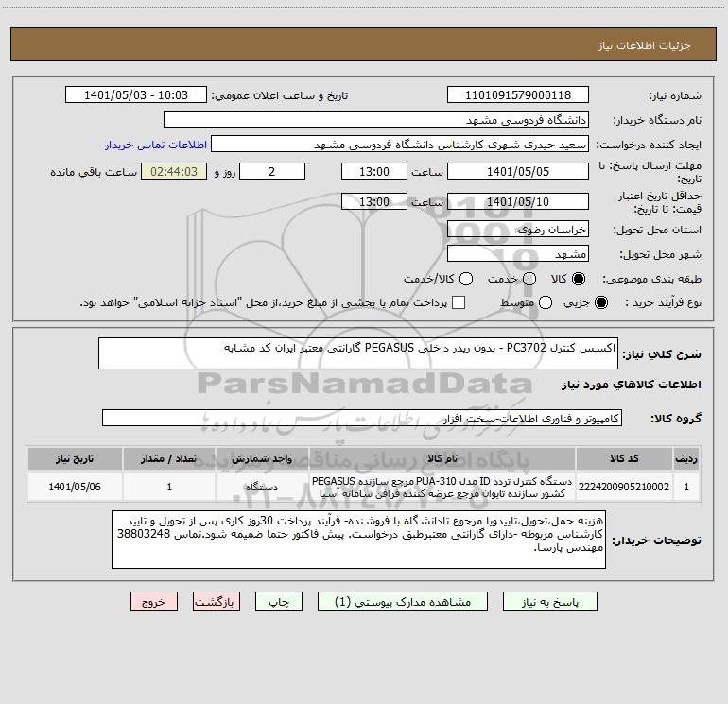Select the کالا/خدمت radio button
The height and width of the screenshot is (704, 728).
[x=466, y=279]
